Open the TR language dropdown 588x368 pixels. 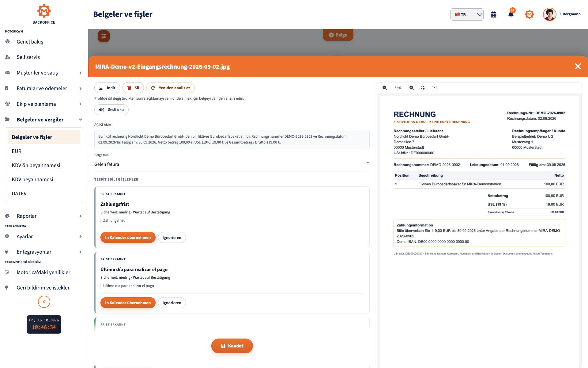tap(467, 14)
